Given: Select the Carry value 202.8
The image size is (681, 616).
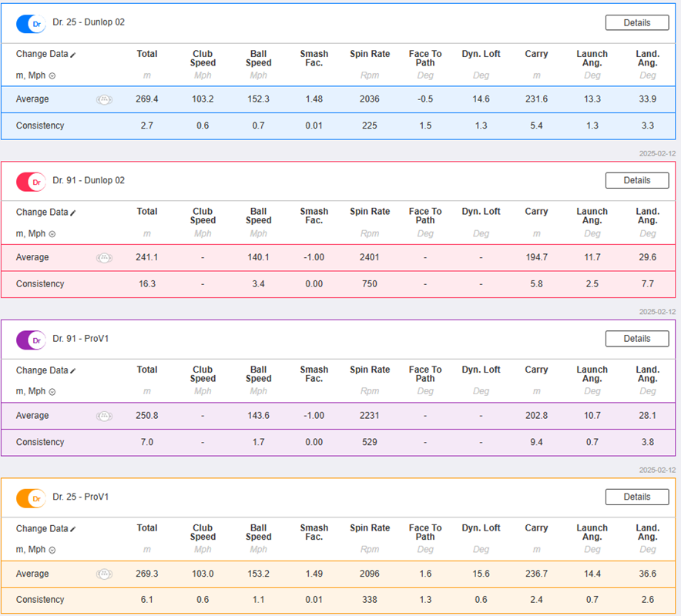Looking at the screenshot, I should 536,416.
